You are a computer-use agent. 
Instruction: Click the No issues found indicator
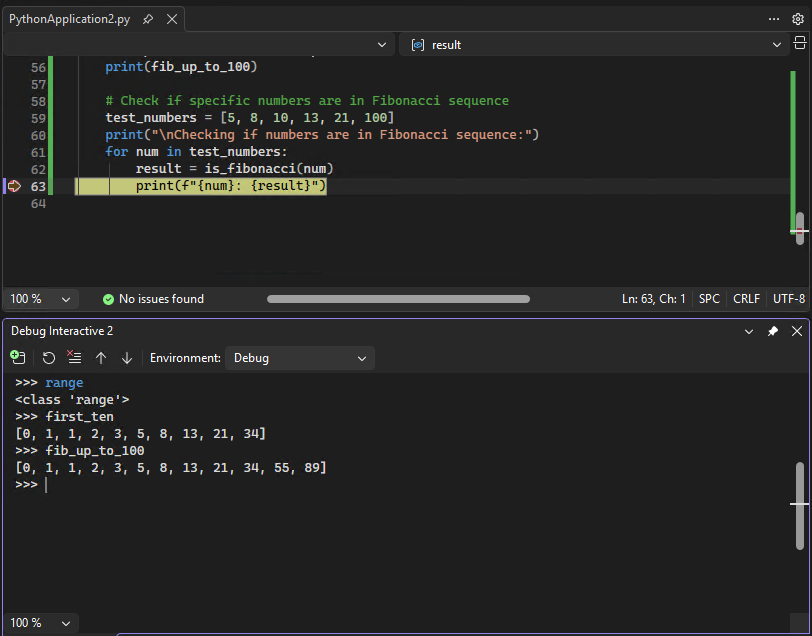click(153, 299)
